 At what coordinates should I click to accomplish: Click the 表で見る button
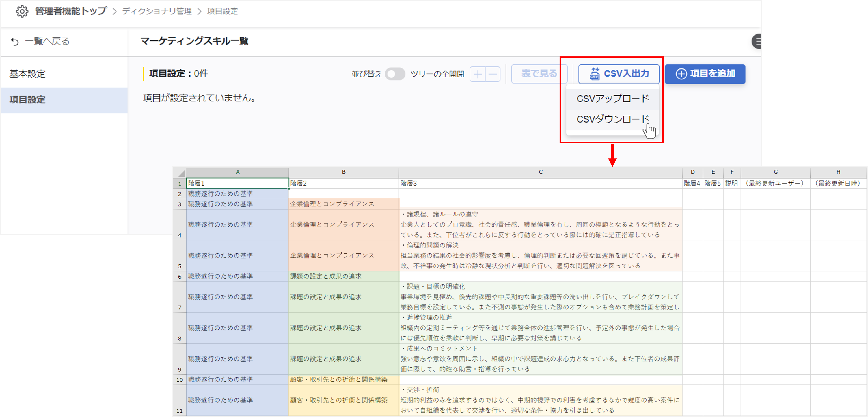pyautogui.click(x=539, y=74)
